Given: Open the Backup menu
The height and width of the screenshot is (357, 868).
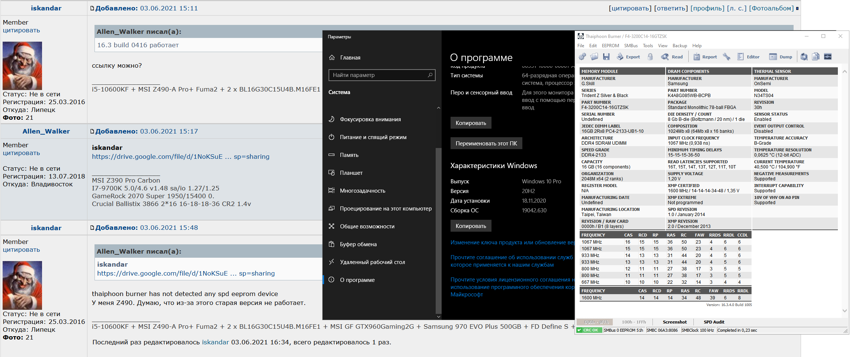Looking at the screenshot, I should click(680, 46).
